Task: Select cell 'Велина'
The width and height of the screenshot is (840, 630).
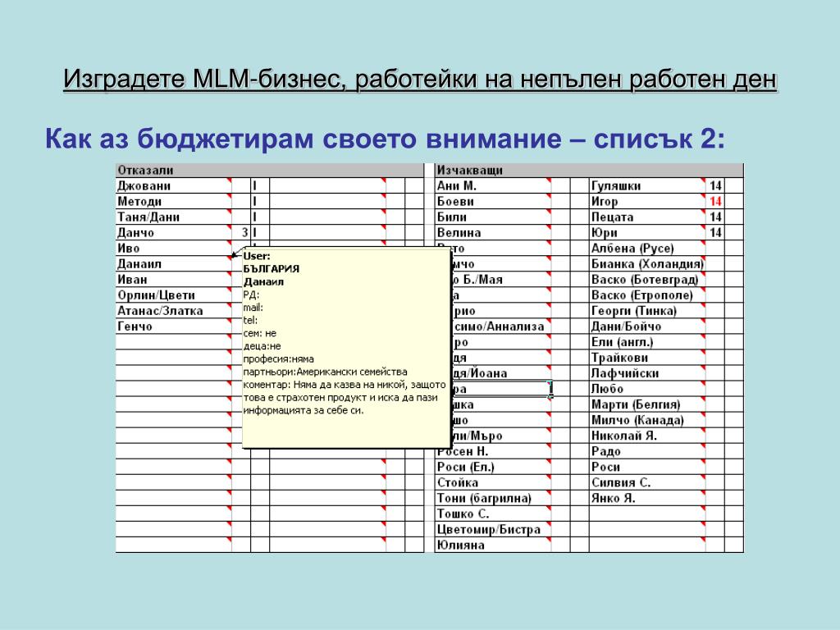Action: coord(493,232)
